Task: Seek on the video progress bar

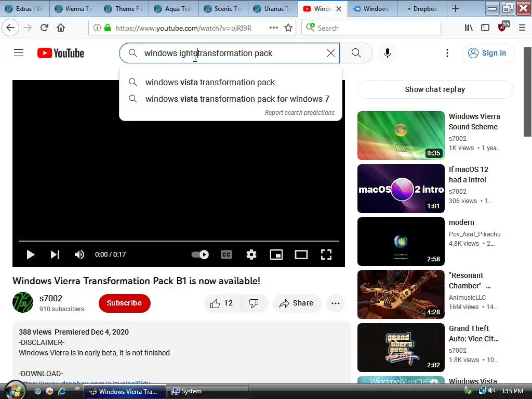Action: click(179, 241)
